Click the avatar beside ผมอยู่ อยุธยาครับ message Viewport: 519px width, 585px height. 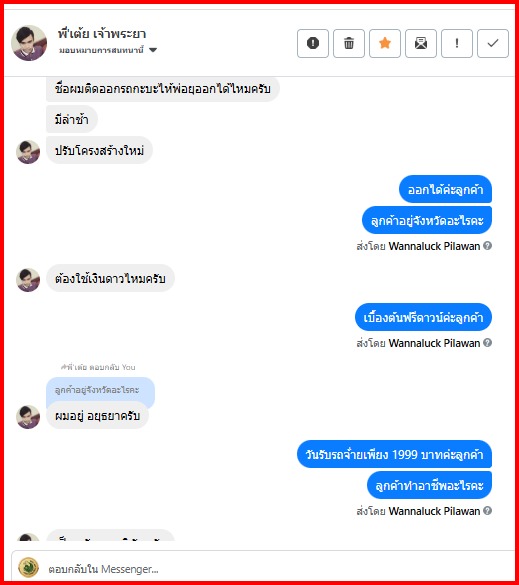click(28, 417)
